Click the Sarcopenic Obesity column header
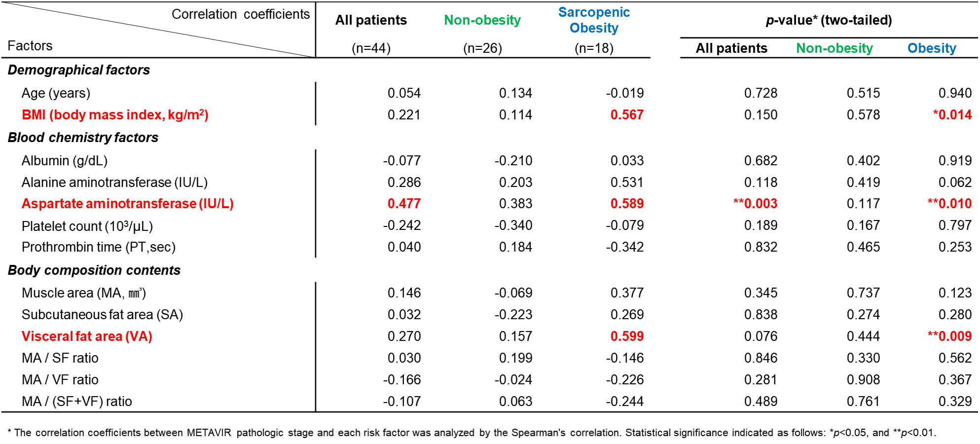This screenshot has width=980, height=444. (594, 20)
